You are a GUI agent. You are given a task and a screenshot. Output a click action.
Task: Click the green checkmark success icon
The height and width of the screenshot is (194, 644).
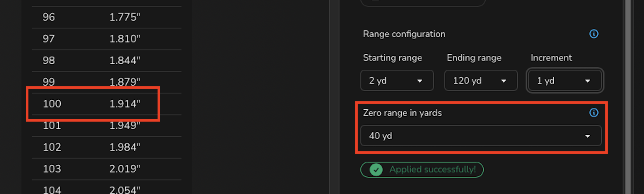(x=376, y=170)
